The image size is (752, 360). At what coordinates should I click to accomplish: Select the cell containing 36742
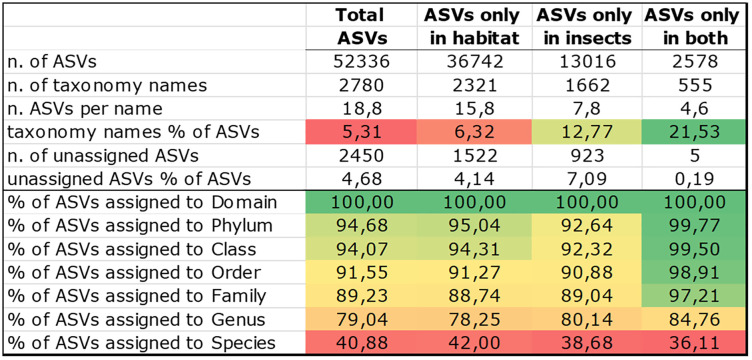[474, 61]
